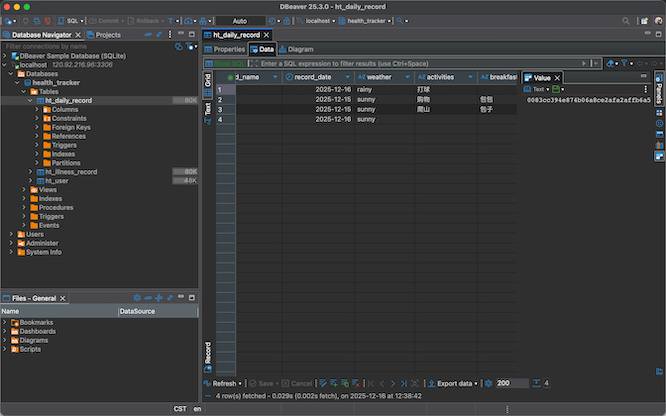666x416 pixels.
Task: Click the fetch size field showing 200
Action: pos(512,383)
